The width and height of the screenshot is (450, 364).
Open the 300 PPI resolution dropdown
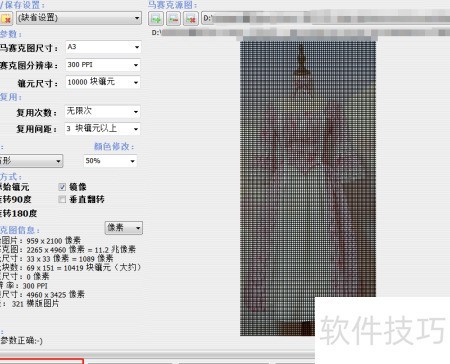coord(103,65)
